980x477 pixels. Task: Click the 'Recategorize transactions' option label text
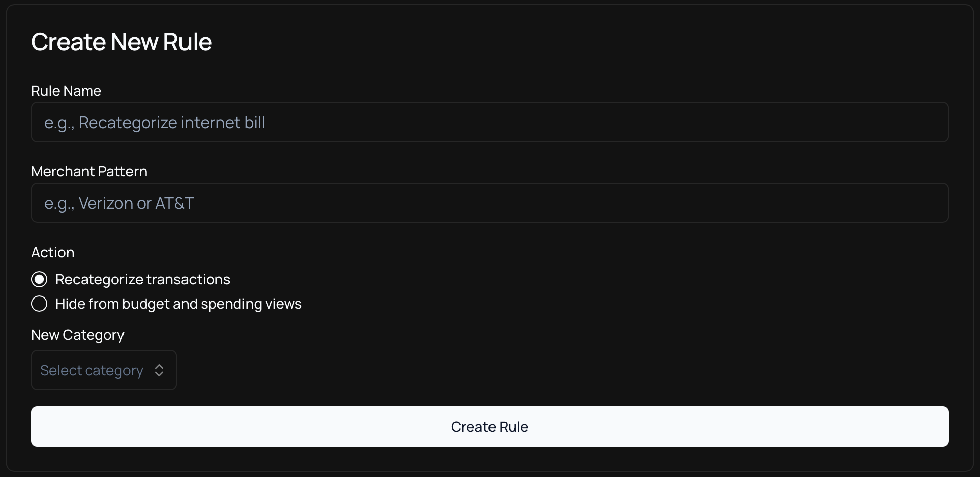coord(143,279)
